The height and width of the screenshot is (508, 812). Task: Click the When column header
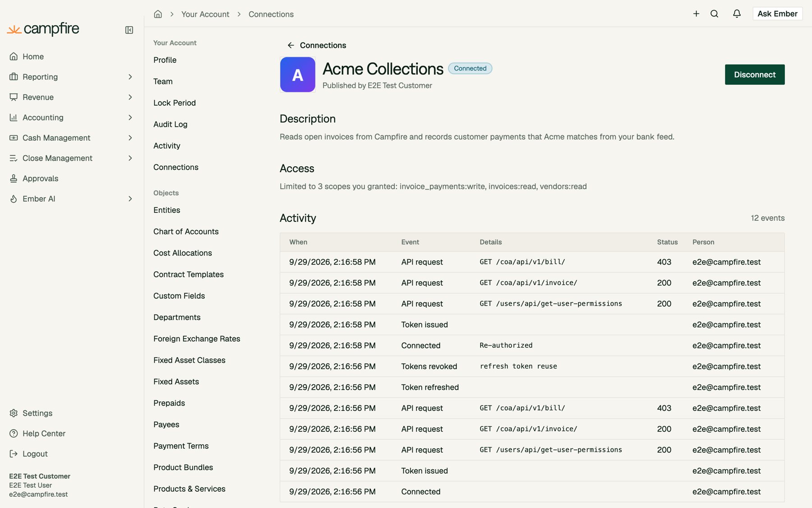[x=298, y=242]
